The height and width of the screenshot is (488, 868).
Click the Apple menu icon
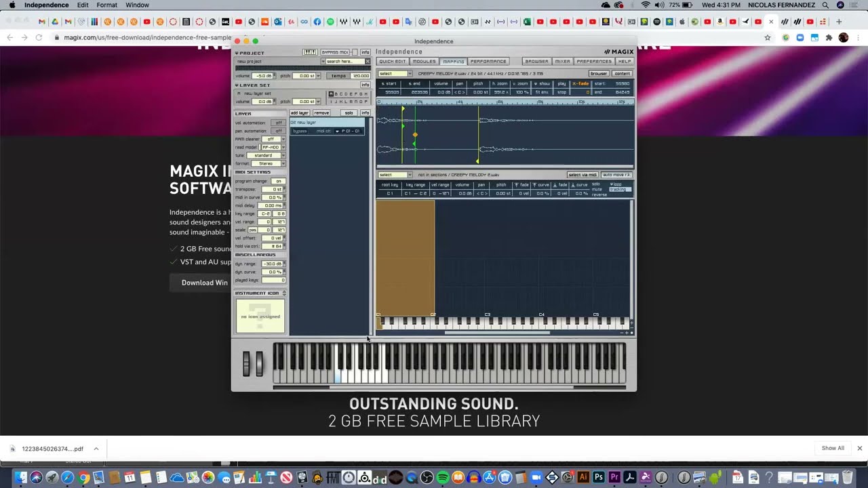[x=12, y=5]
